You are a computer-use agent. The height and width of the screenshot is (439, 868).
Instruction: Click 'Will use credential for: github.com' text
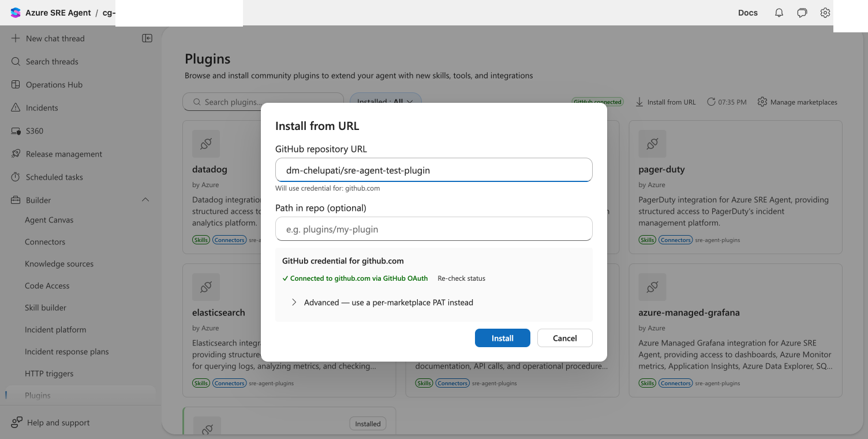[327, 188]
